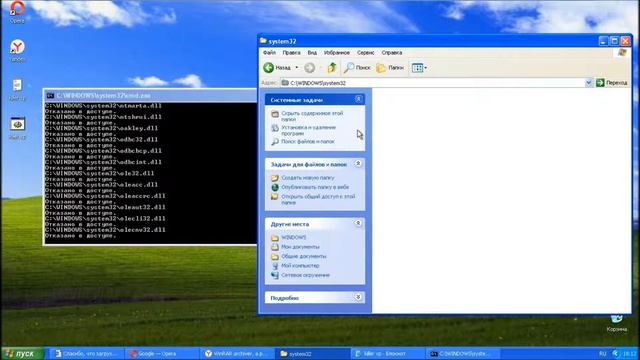Toggle Folders (Папки) pane in toolbar
The image size is (640, 360).
click(390, 68)
